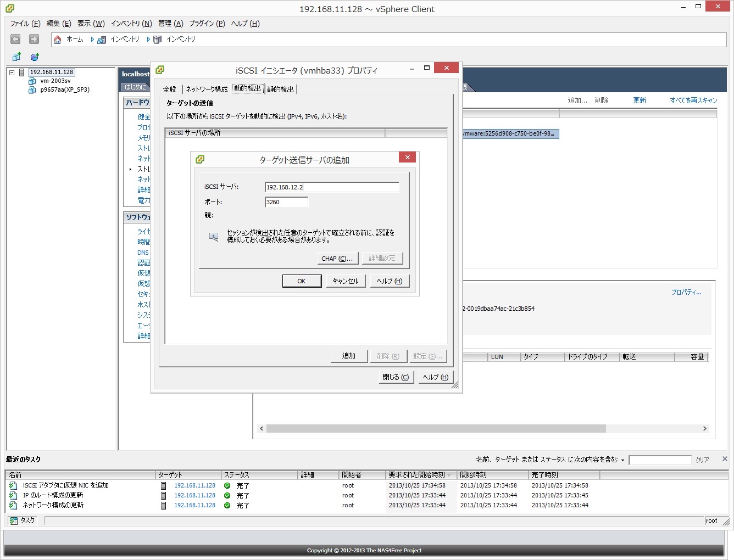The width and height of the screenshot is (734, 560).
Task: Switch to the 全般 tab
Action: [x=170, y=89]
